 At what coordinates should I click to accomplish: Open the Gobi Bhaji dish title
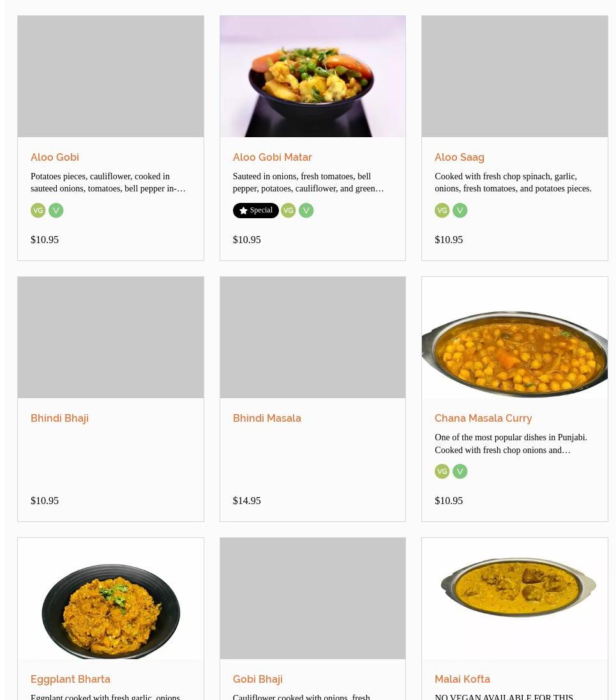tap(257, 679)
